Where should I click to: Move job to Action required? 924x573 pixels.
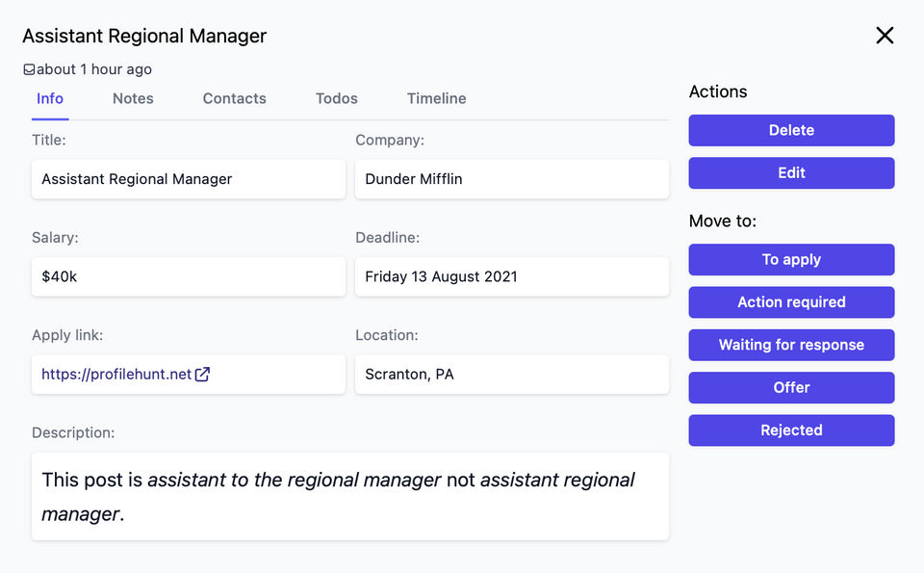click(x=791, y=301)
